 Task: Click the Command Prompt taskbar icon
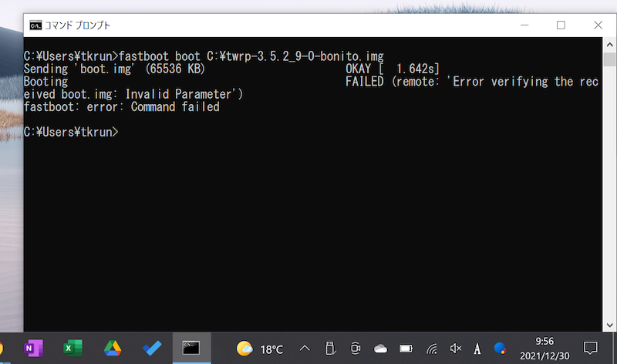point(191,349)
